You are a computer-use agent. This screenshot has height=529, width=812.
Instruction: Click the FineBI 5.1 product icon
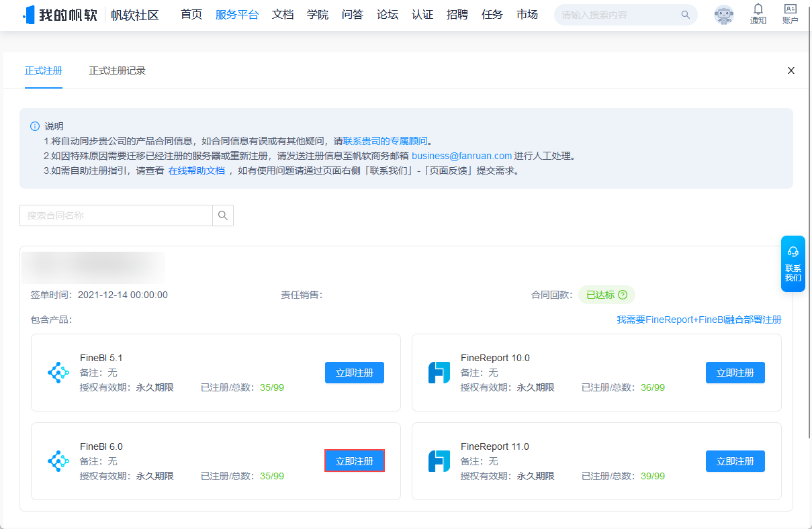click(58, 373)
